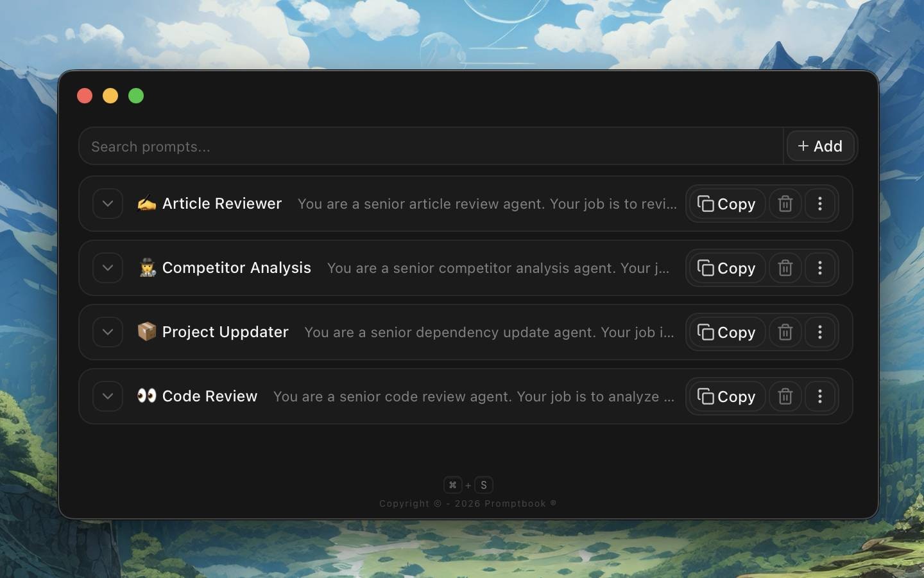Select the Competitor Analysis title
This screenshot has width=924, height=578.
[x=236, y=268]
